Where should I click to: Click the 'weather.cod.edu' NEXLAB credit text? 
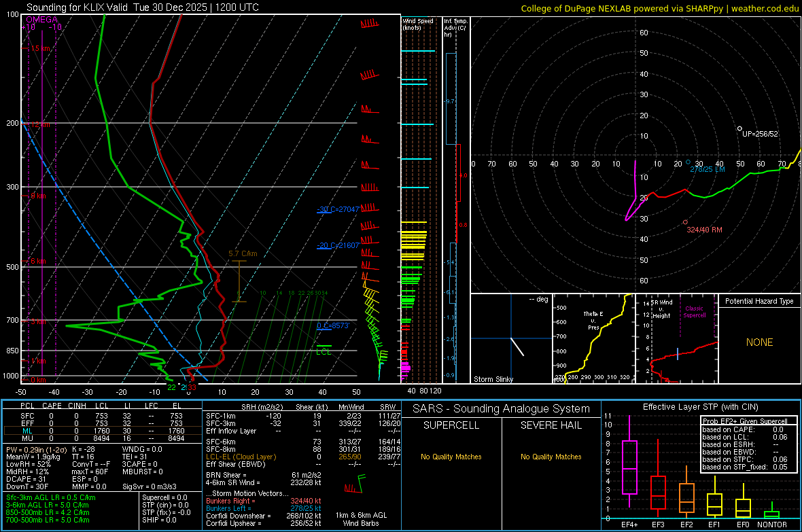[x=765, y=8]
